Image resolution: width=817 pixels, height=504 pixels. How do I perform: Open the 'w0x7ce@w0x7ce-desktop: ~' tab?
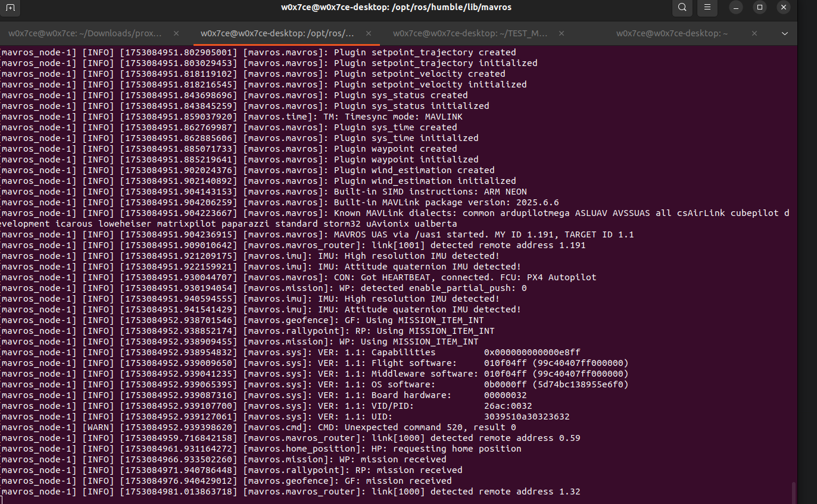(672, 33)
